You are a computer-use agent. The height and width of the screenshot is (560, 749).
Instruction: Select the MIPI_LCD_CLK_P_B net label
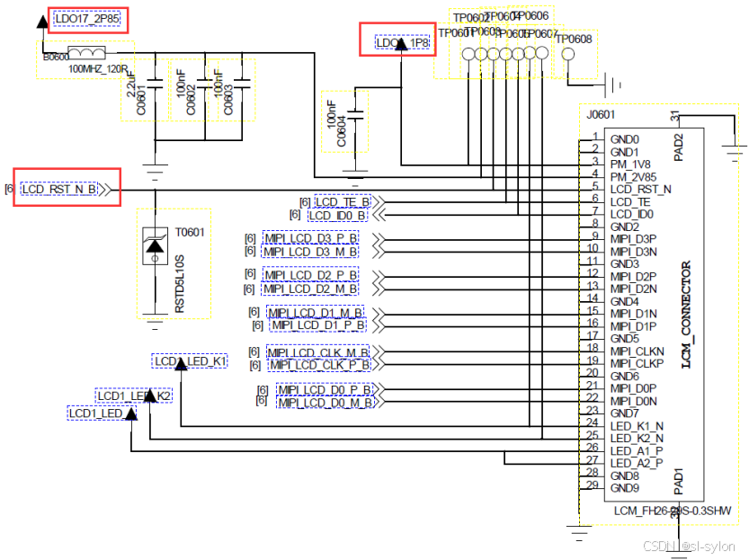point(319,365)
